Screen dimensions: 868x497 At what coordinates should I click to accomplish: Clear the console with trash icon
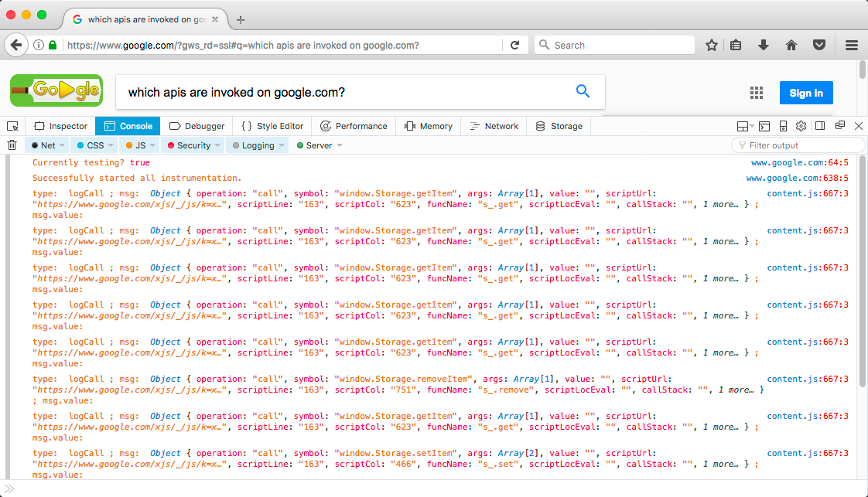coord(12,145)
